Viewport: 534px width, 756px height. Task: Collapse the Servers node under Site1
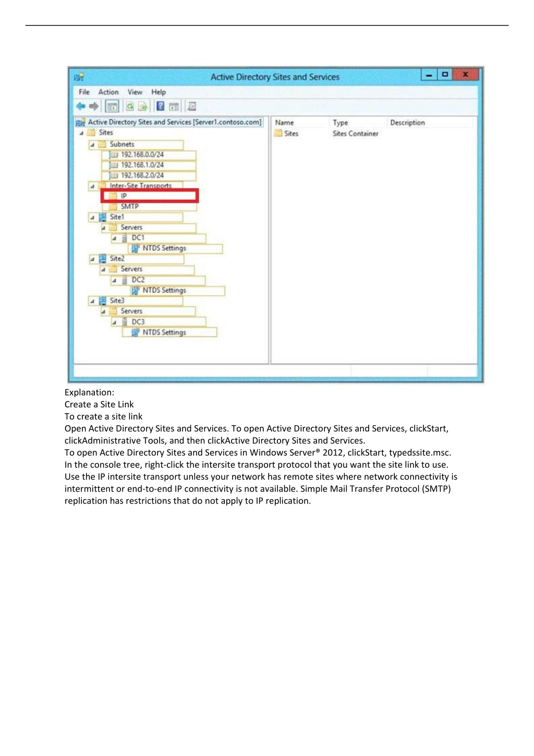click(x=103, y=228)
